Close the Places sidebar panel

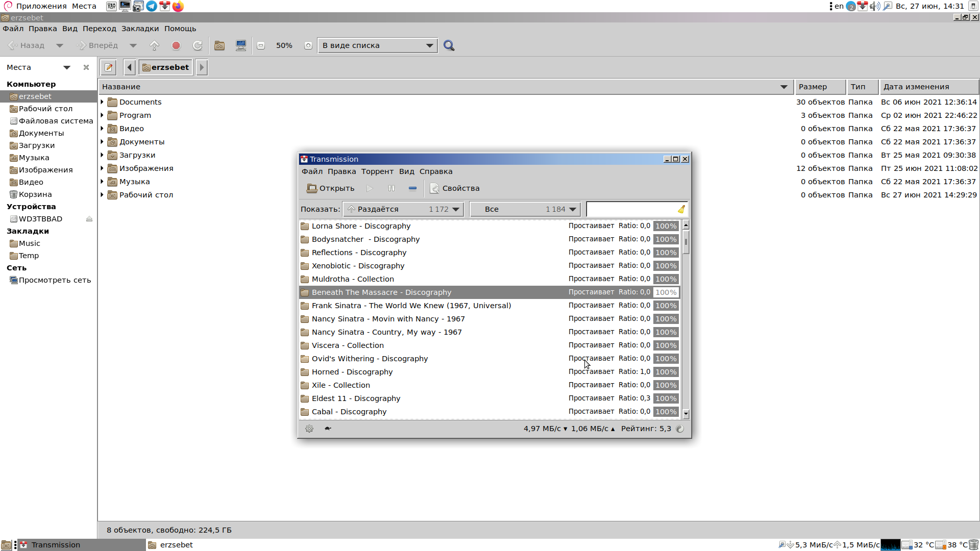[86, 67]
